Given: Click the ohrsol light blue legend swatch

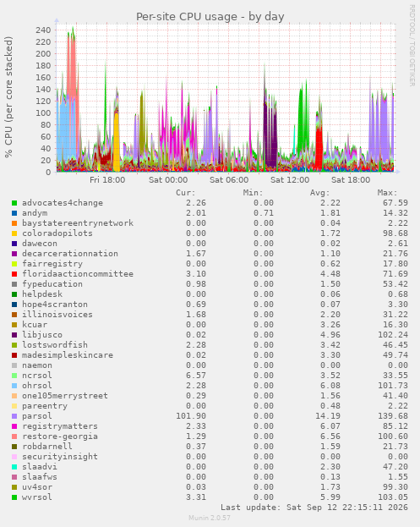Looking at the screenshot, I should (x=14, y=386).
